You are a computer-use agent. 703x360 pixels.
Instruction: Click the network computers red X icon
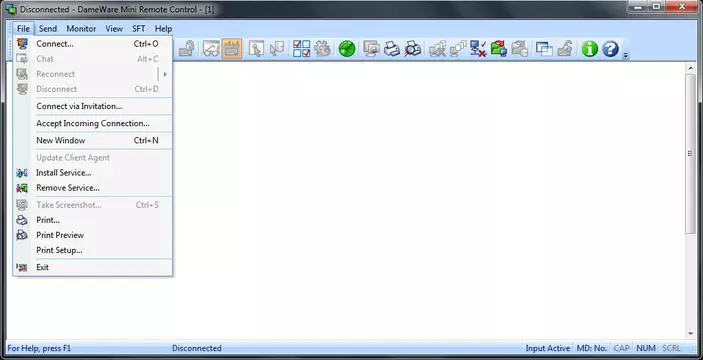(x=478, y=48)
